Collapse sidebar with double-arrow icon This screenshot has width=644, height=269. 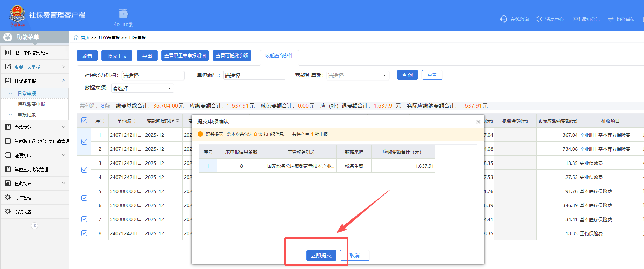click(x=34, y=226)
